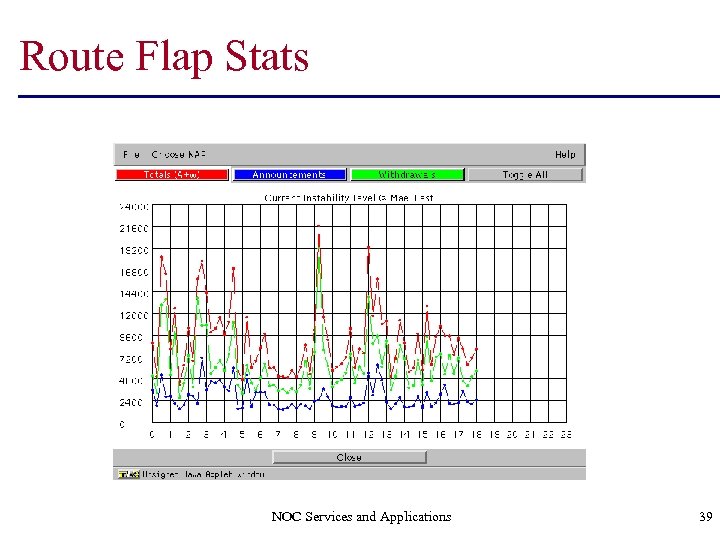This screenshot has height=540, width=720.
Task: Click the red totals peak above hour 9
Action: (x=318, y=226)
